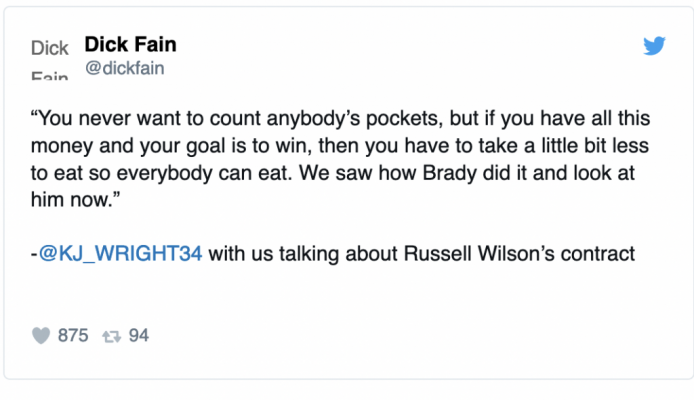Like the tweet with the heart icon
The width and height of the screenshot is (694, 400).
pyautogui.click(x=41, y=335)
